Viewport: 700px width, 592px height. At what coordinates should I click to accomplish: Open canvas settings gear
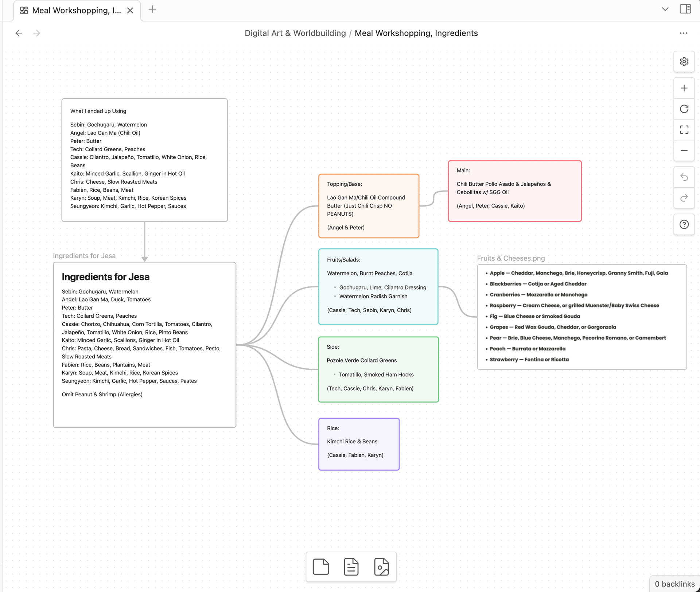(684, 62)
